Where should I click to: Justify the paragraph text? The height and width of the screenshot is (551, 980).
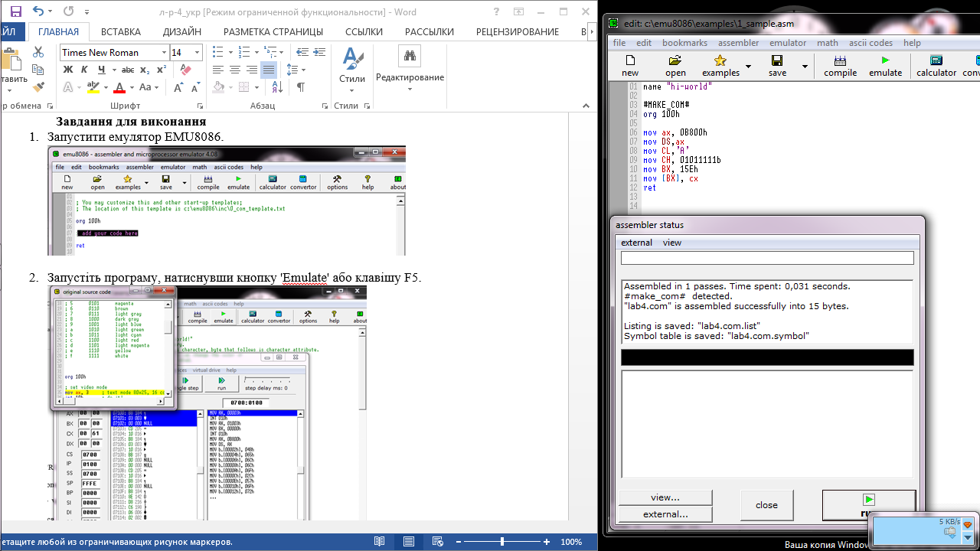(268, 70)
